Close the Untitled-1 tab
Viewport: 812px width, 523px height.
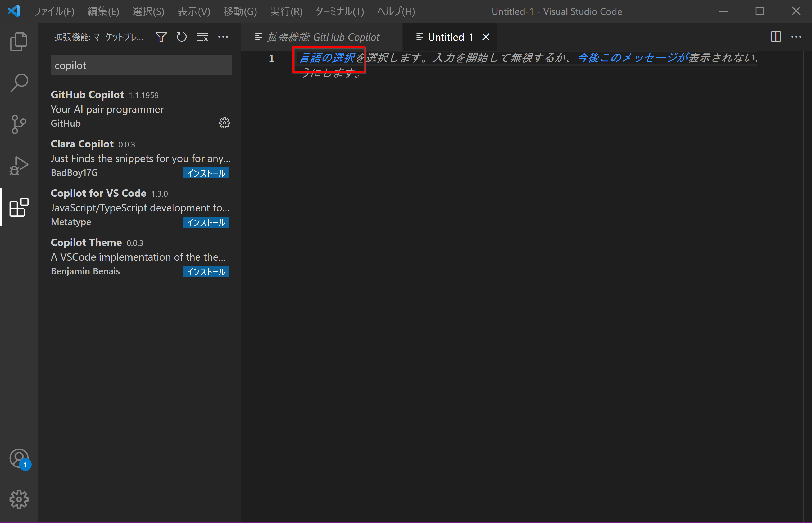(486, 37)
